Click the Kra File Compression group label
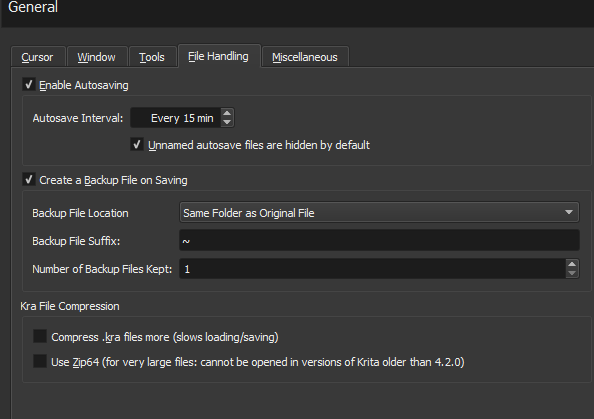This screenshot has width=594, height=419. 70,306
